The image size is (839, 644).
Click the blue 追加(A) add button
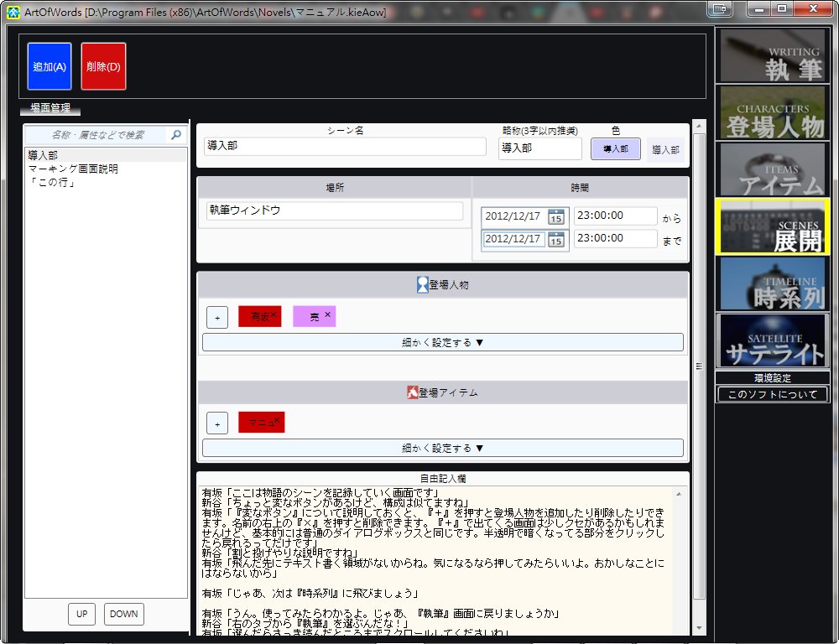pyautogui.click(x=50, y=66)
